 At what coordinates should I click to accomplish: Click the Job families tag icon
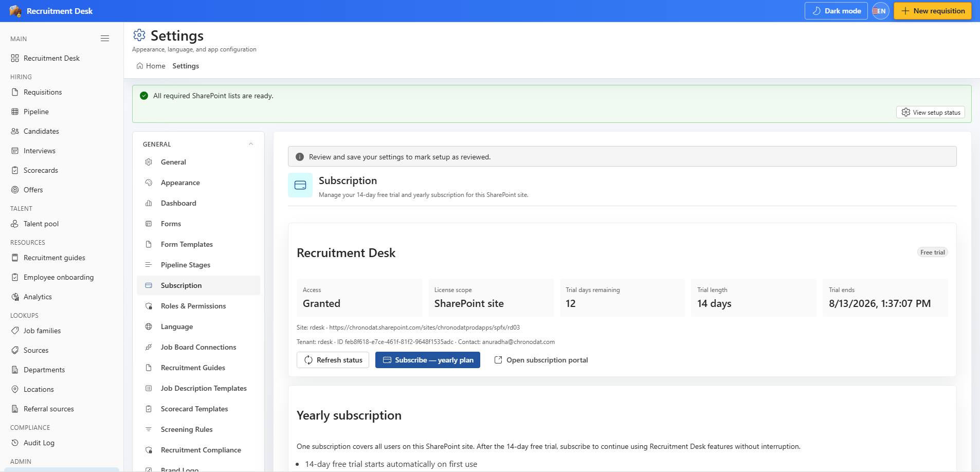point(15,331)
